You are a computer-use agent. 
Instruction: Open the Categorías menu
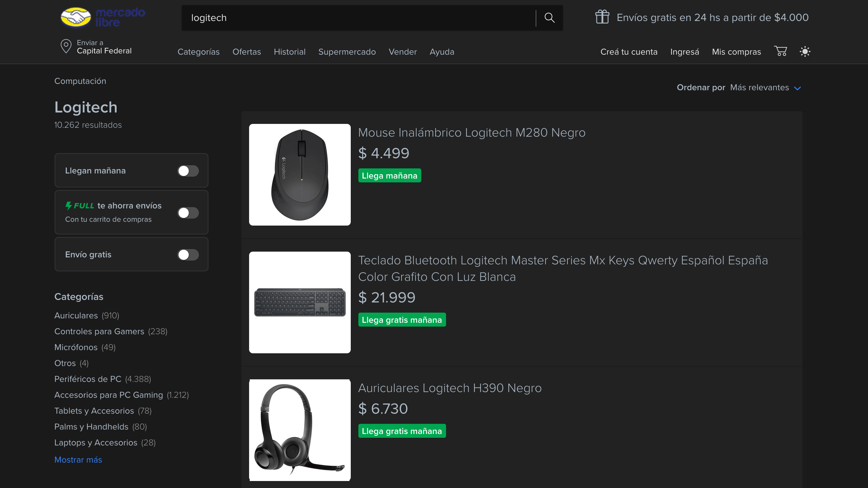tap(199, 51)
